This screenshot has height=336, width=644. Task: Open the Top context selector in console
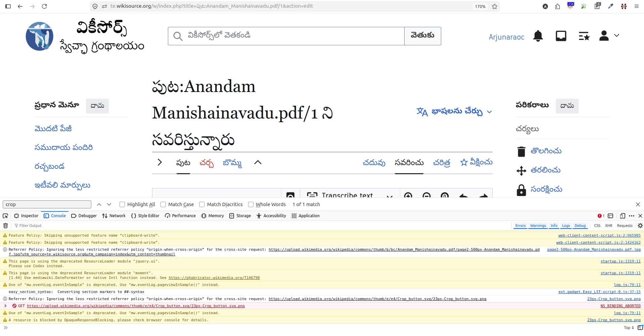click(x=629, y=328)
